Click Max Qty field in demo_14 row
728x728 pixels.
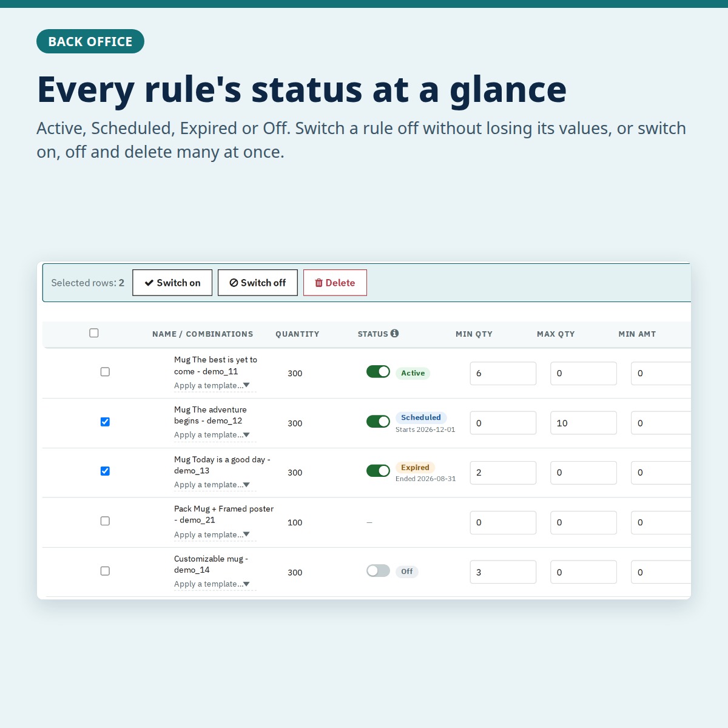coord(584,572)
